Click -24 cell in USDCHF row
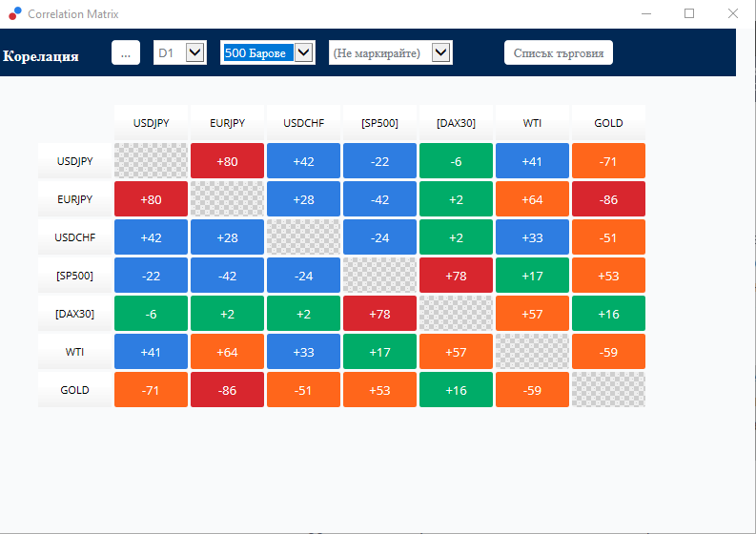Image resolution: width=756 pixels, height=534 pixels. coord(379,237)
